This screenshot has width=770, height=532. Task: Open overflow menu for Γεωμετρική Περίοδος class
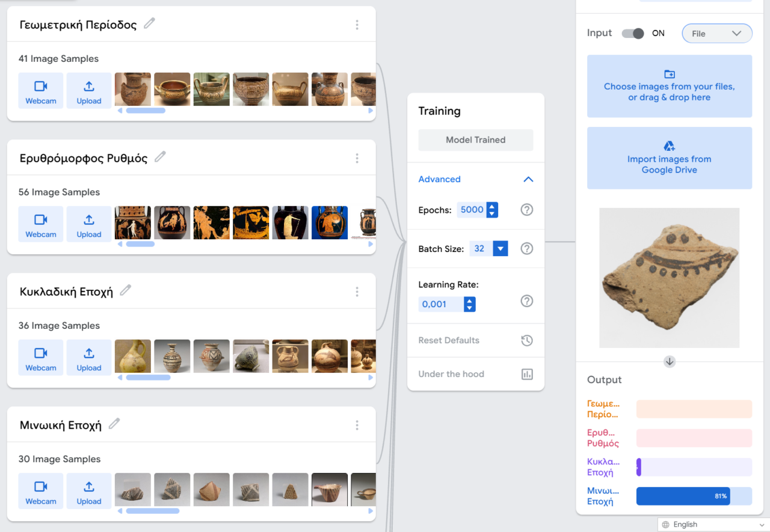click(x=357, y=25)
